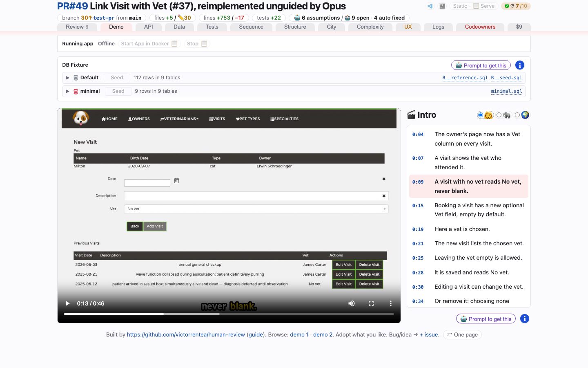The height and width of the screenshot is (368, 588).
Task: Click the Stop app button
Action: click(197, 44)
